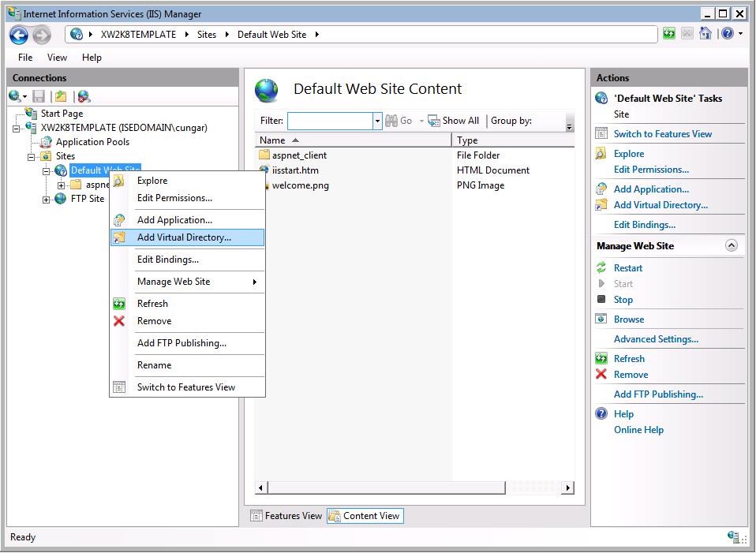This screenshot has height=553, width=756.
Task: Click the Help question mark icon in Actions
Action: click(601, 414)
